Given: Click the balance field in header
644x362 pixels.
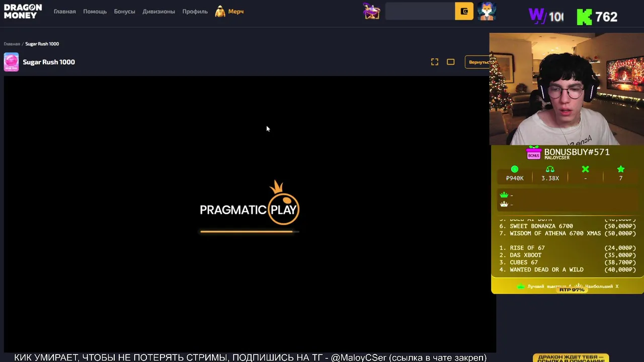Looking at the screenshot, I should click(420, 11).
